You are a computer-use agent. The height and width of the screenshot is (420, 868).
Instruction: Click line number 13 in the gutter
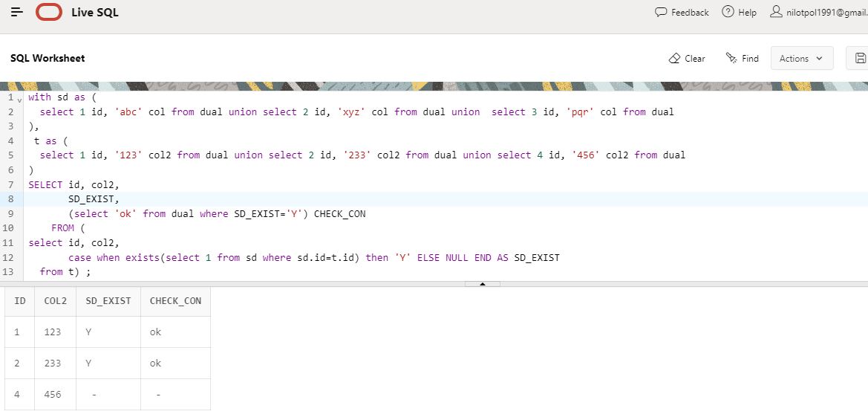[9, 271]
